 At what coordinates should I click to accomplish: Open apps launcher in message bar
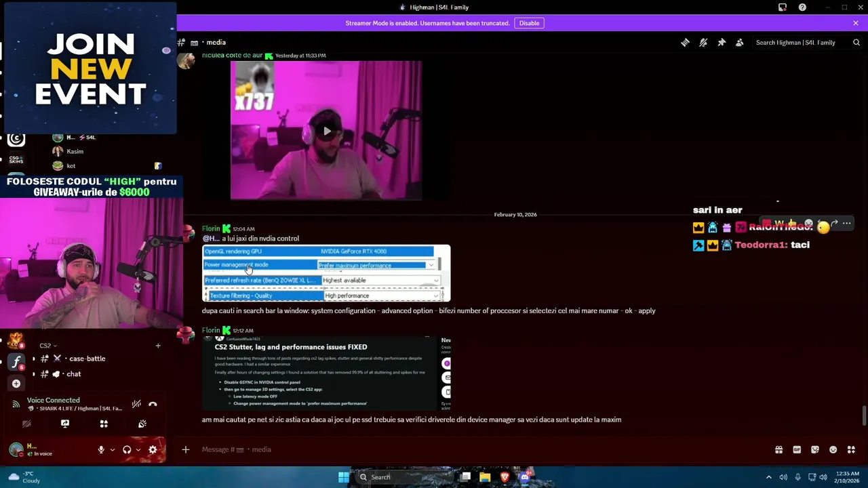(851, 449)
